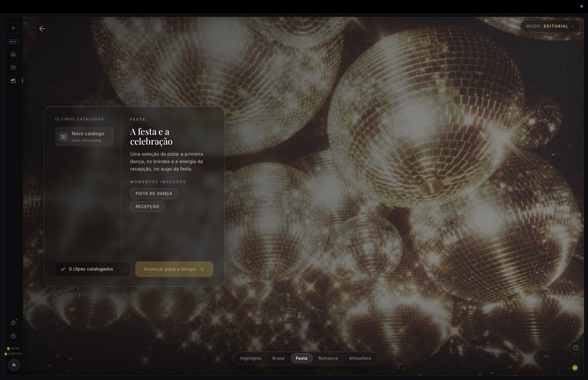Expand the sidebar with double-chevron icon
Viewport: 588px width, 380px height.
click(x=13, y=28)
